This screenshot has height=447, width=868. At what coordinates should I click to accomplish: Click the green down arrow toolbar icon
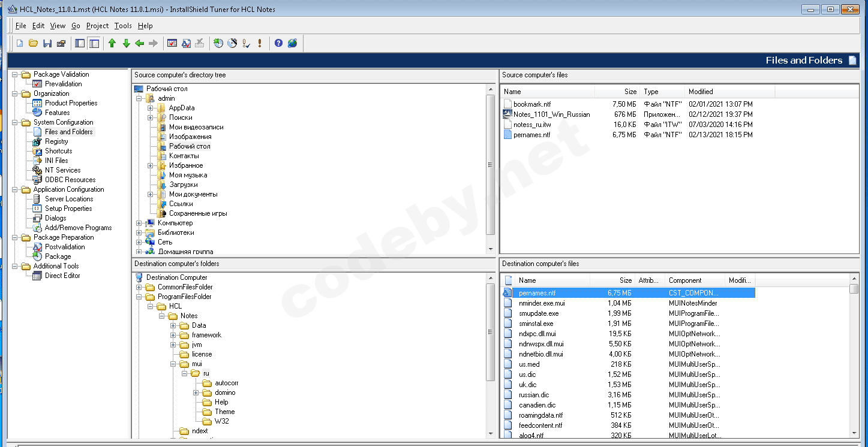tap(126, 43)
